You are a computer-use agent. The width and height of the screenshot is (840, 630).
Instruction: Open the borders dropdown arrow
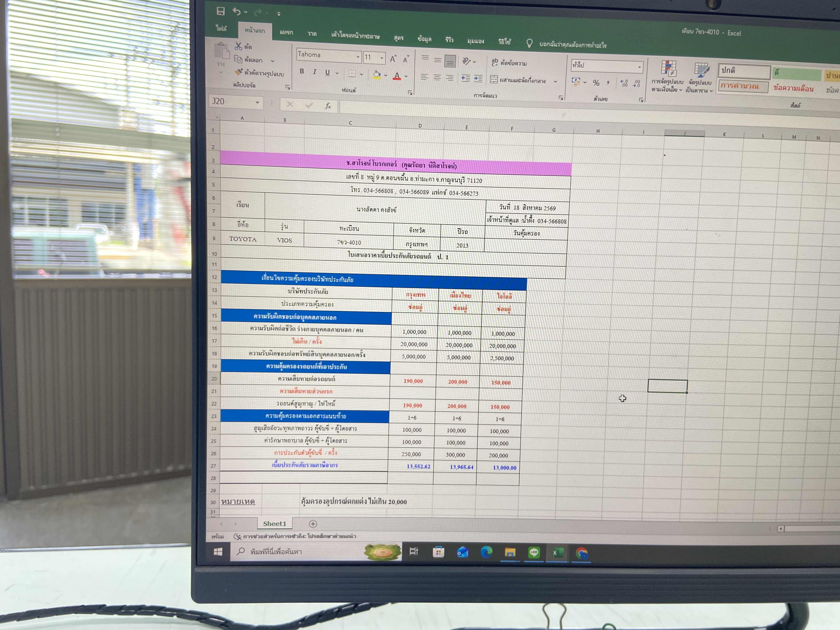[361, 74]
